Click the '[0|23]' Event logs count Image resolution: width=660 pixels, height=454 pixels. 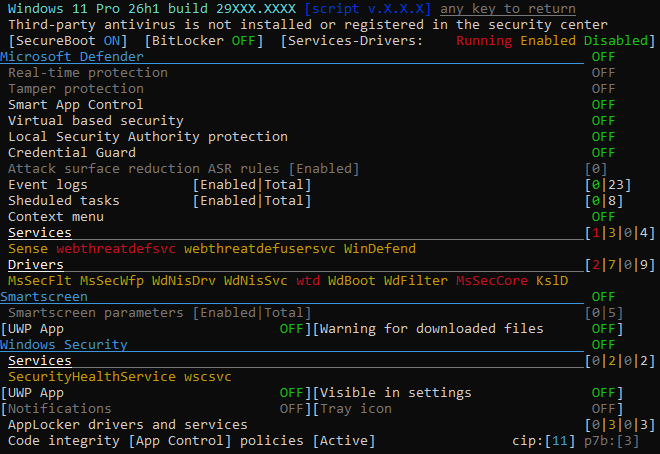point(608,184)
